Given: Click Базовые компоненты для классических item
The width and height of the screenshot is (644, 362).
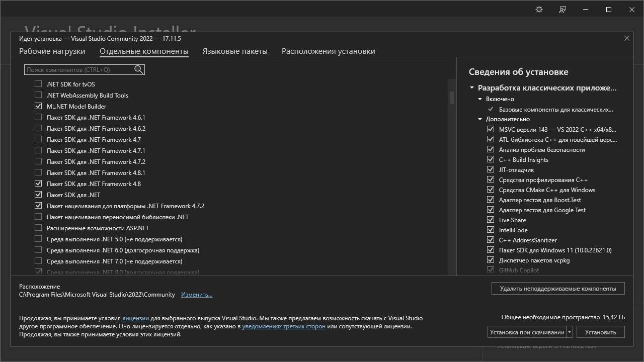Looking at the screenshot, I should click(556, 109).
